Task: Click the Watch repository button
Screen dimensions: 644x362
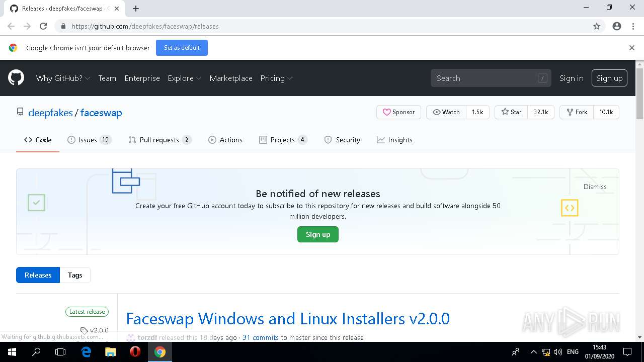Action: click(446, 112)
